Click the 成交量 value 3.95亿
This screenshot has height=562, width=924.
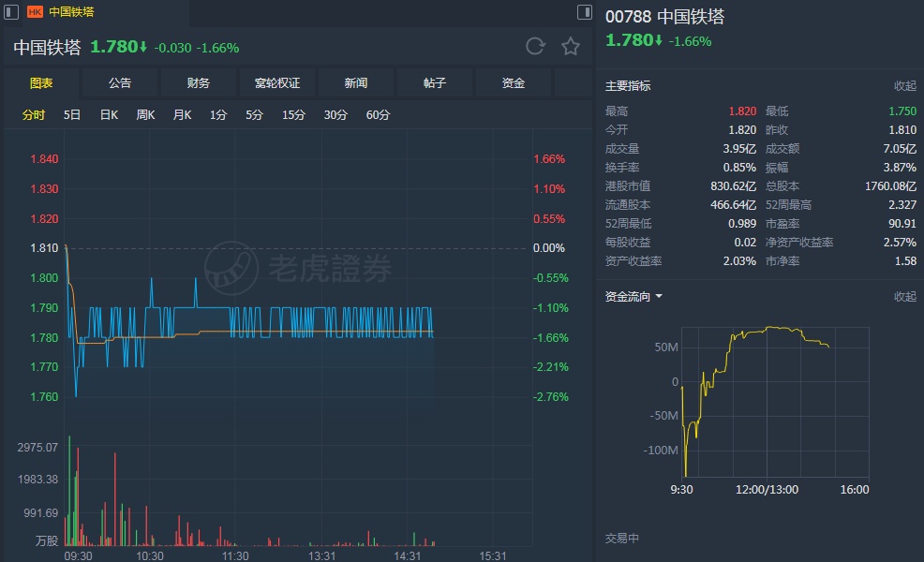click(739, 149)
